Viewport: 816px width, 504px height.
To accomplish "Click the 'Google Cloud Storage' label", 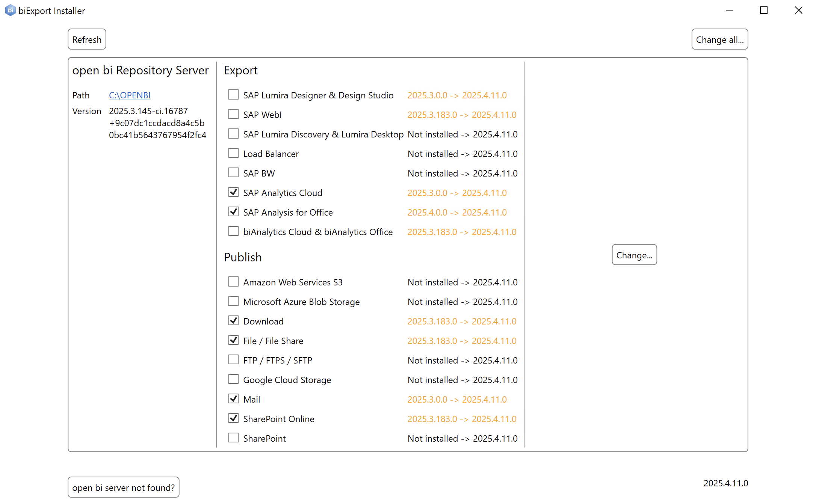I will coord(287,380).
